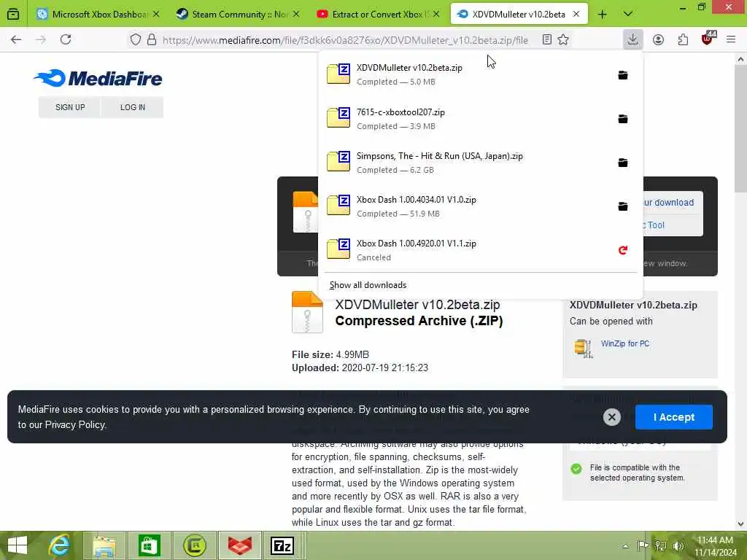747x560 pixels.
Task: Open Simpsons Hit & Run zip download
Action: coord(465,163)
